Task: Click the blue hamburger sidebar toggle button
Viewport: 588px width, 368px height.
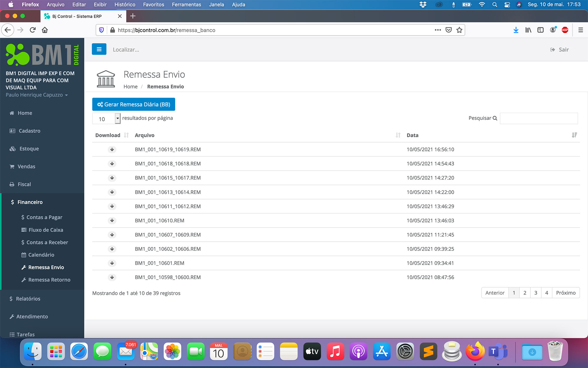Action: click(99, 49)
